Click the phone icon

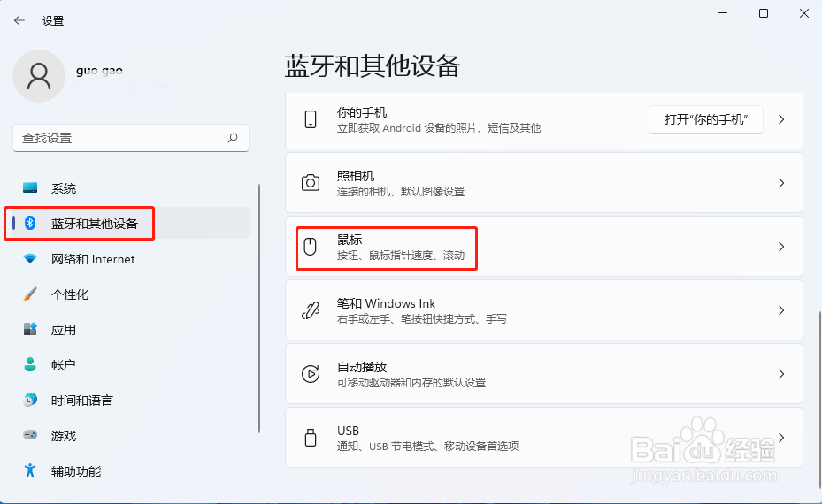tap(311, 119)
